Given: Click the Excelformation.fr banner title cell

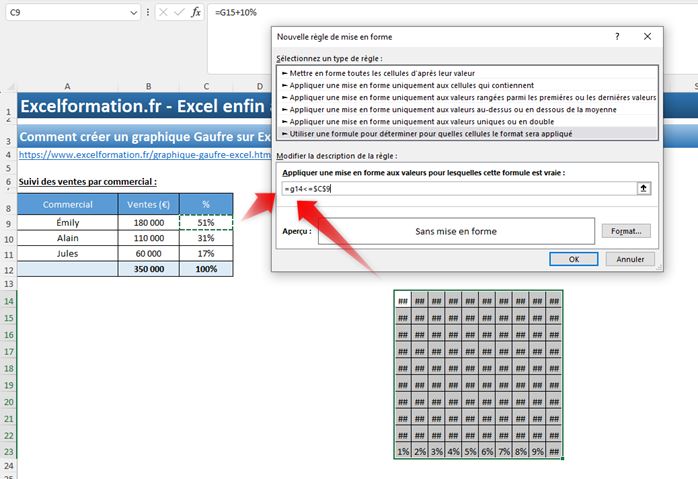Looking at the screenshot, I should pos(145,106).
